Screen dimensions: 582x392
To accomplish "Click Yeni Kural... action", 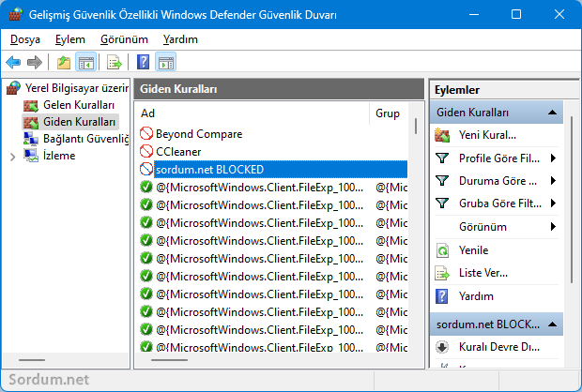I will point(487,135).
